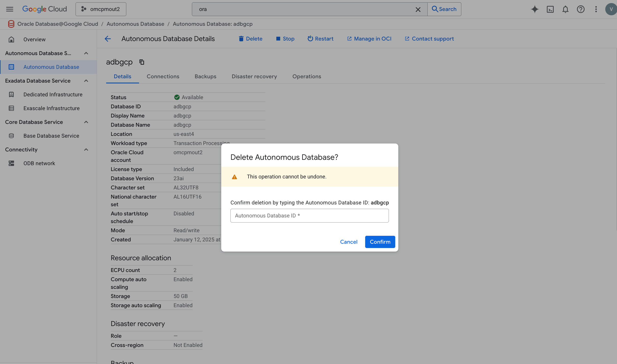Switch to the Backups tab

coord(205,76)
